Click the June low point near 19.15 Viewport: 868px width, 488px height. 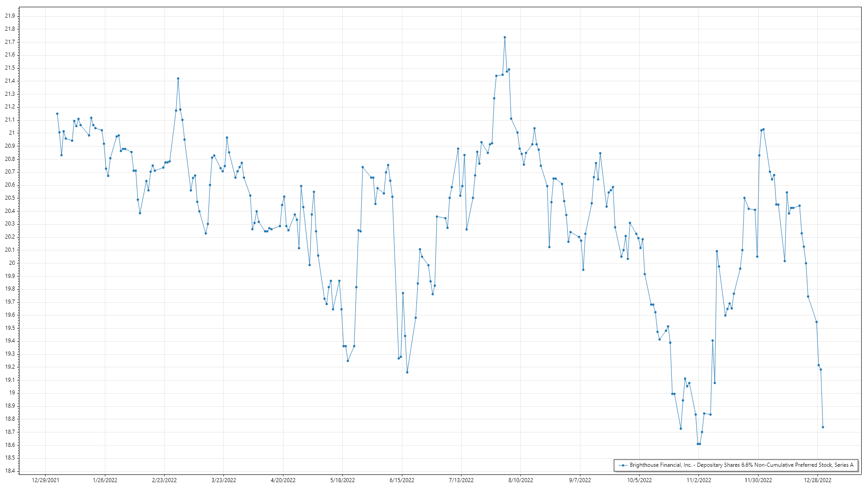tap(407, 372)
